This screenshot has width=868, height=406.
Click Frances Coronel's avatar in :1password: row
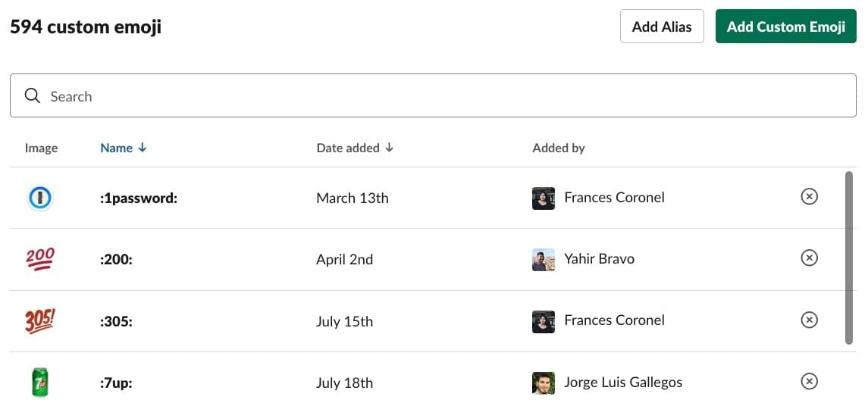click(x=544, y=198)
